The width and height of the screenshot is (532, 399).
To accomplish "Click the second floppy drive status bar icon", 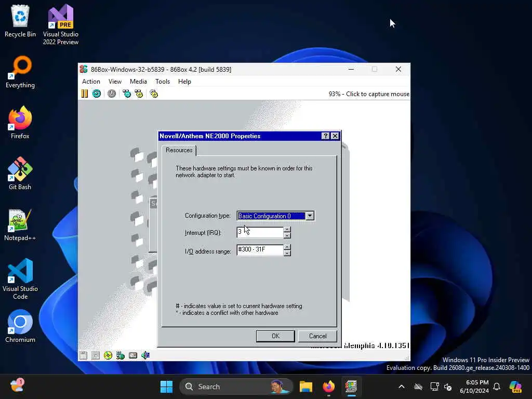I will click(96, 355).
